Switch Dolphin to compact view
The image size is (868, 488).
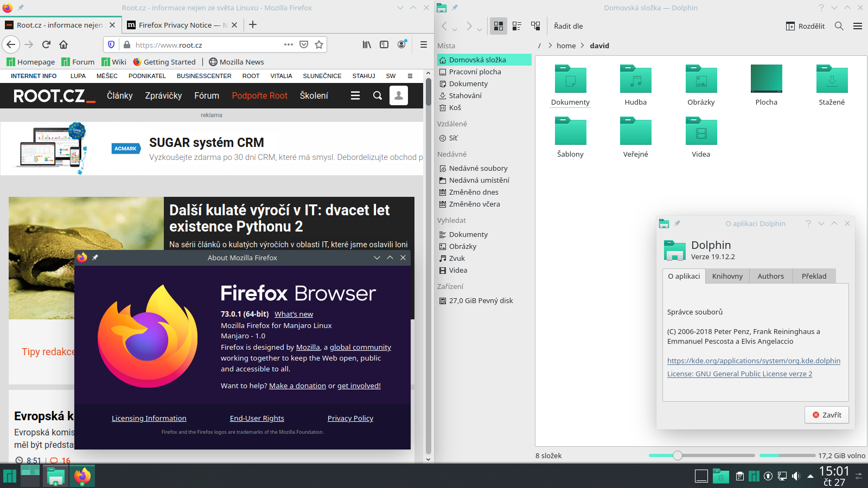517,26
